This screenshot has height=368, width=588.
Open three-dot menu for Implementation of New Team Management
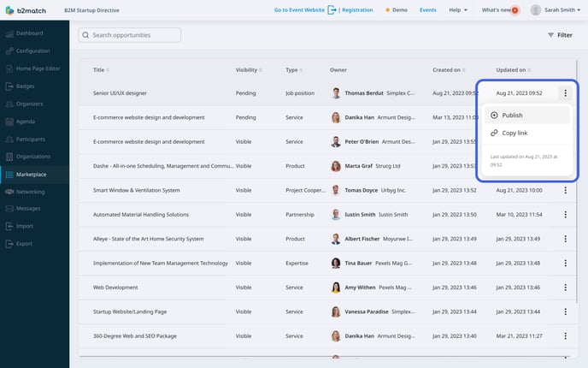pos(565,264)
